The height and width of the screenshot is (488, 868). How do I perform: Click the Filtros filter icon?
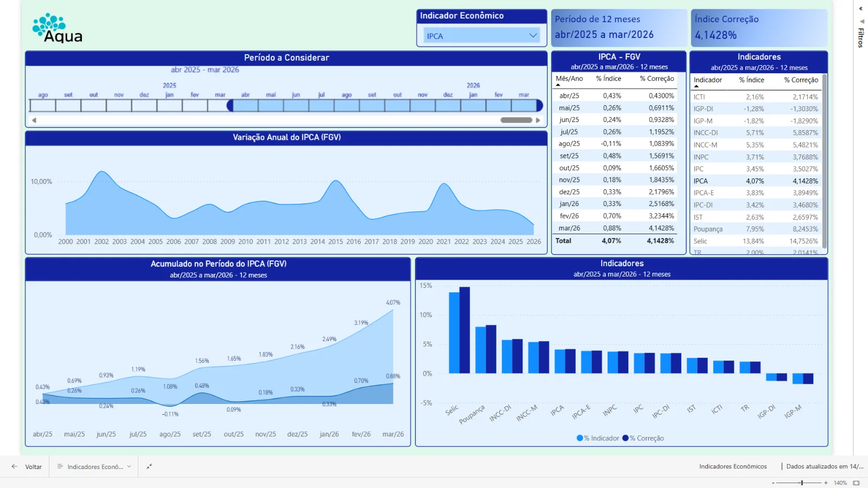click(862, 22)
